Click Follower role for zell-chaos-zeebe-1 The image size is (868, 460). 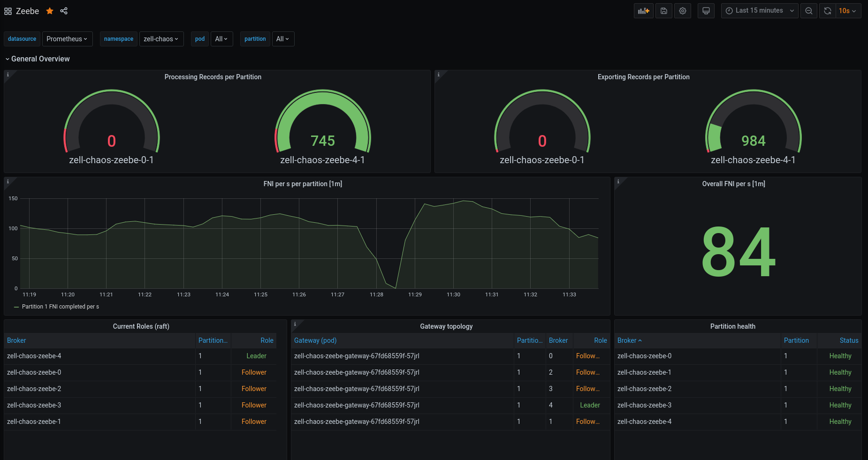point(254,422)
